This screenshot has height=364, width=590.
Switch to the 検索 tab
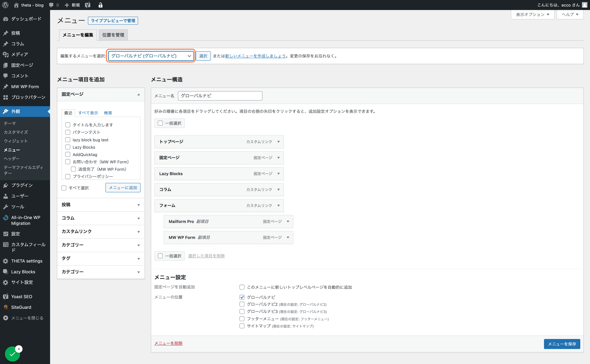108,113
